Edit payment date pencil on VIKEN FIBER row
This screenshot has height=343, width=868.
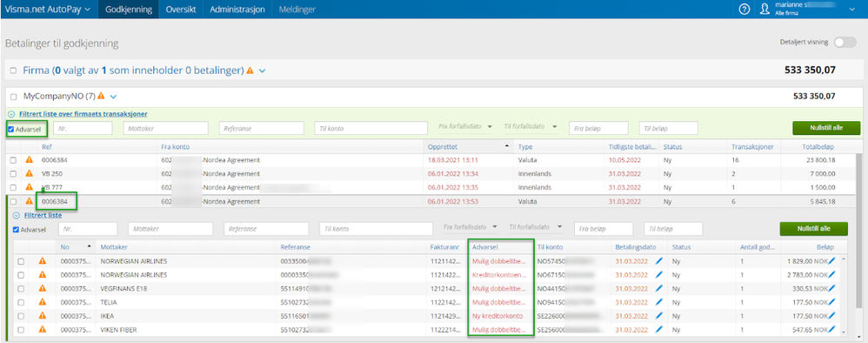[x=658, y=330]
